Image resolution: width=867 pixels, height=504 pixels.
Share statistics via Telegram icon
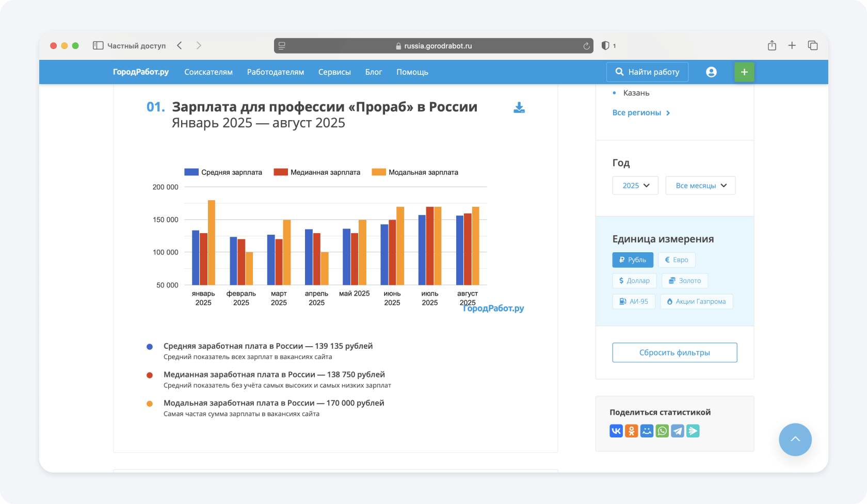point(678,431)
